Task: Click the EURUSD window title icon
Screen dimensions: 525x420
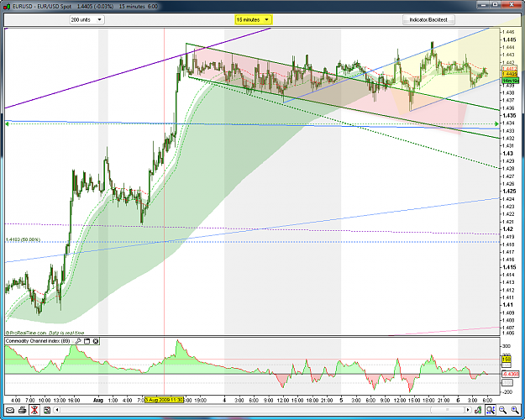Action: [7, 6]
